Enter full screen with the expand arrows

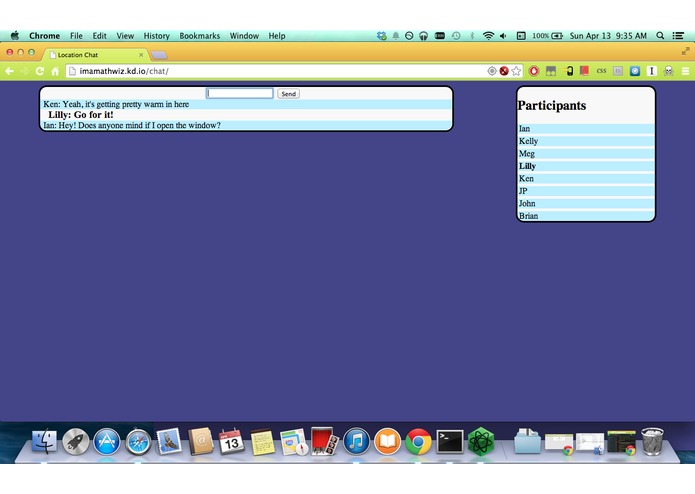click(x=685, y=51)
